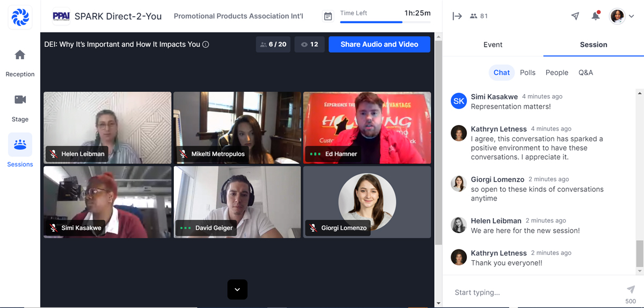The width and height of the screenshot is (644, 308).
Task: Switch to the Event tab
Action: click(493, 45)
